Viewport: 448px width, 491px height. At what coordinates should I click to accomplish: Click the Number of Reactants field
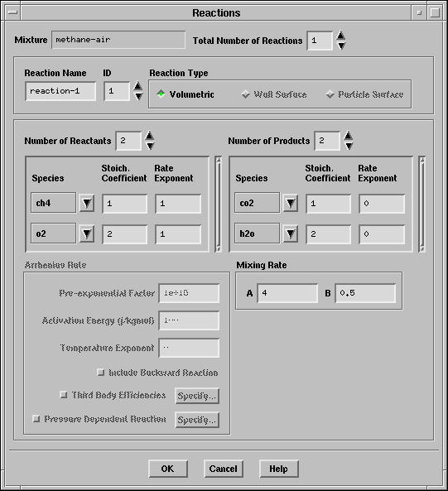(x=128, y=141)
